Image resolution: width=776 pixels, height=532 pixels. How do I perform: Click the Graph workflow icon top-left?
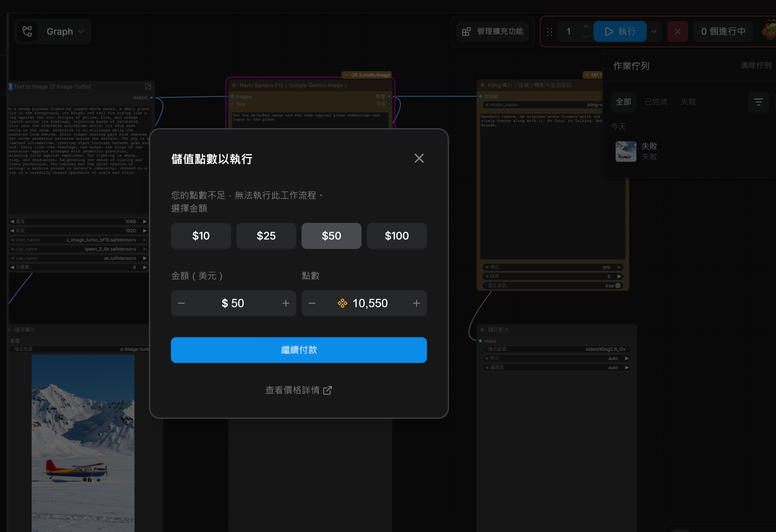pyautogui.click(x=27, y=31)
